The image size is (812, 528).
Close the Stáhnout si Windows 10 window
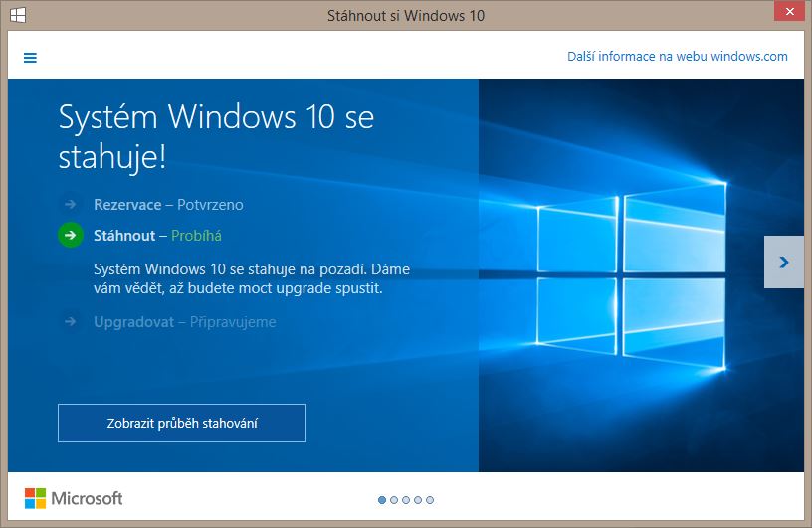[790, 11]
